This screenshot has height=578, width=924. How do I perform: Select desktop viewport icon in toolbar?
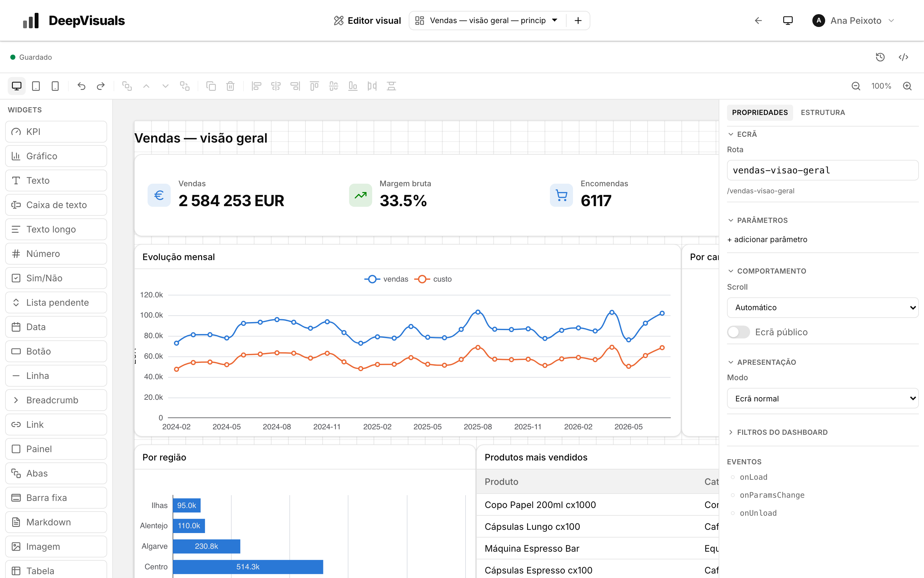(16, 86)
